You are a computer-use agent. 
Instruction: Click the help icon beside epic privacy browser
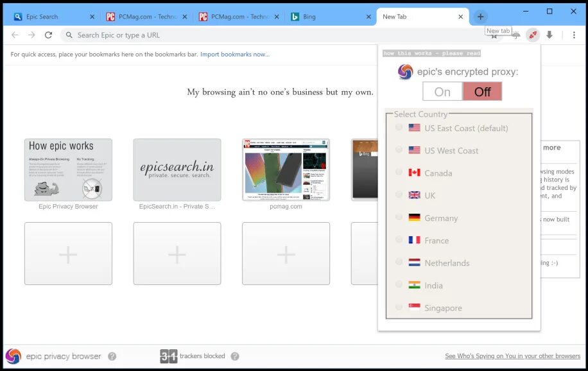(x=112, y=356)
